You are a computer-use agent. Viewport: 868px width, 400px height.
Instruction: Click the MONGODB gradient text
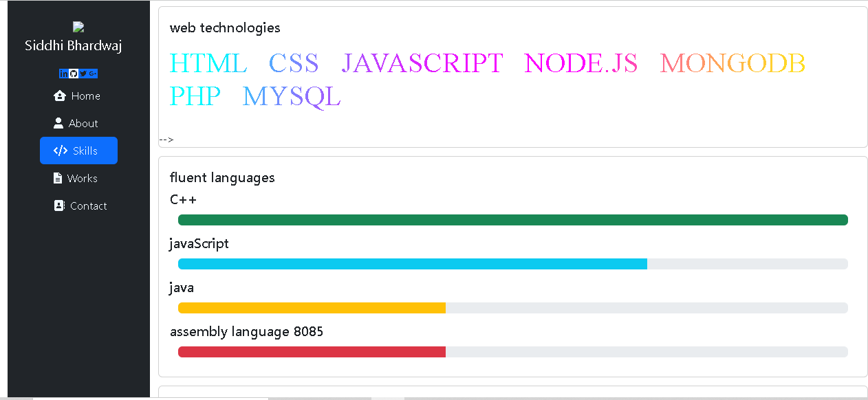coord(733,63)
